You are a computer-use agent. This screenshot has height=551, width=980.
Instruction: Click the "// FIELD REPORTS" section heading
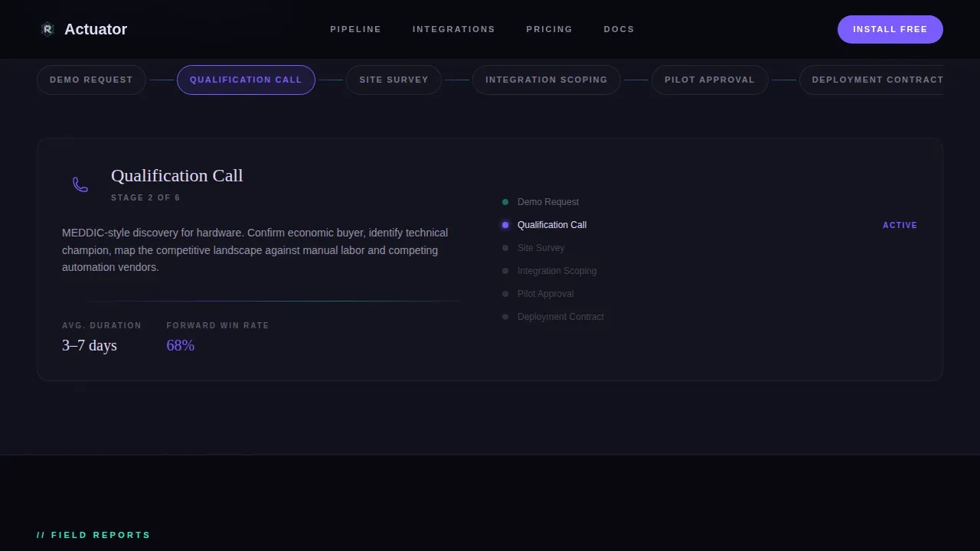[93, 535]
